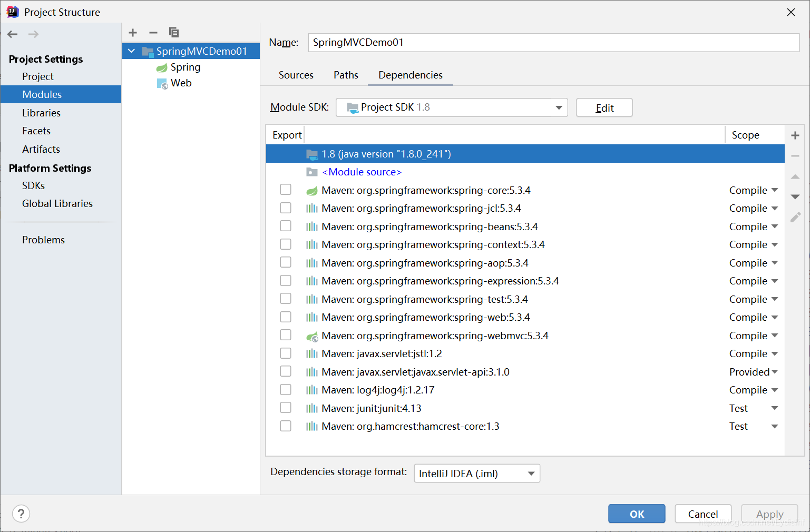The height and width of the screenshot is (532, 810).
Task: Click the Module source folder icon
Action: tap(312, 172)
